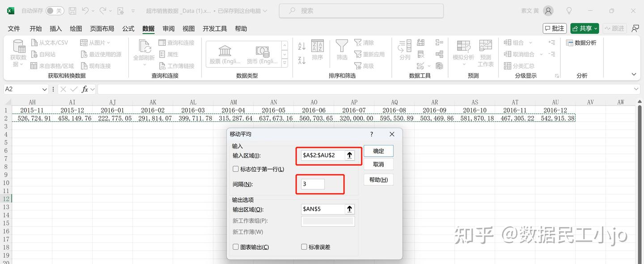This screenshot has height=264, width=644.
Task: Enable the labels in first row checkbox
Action: pos(236,169)
